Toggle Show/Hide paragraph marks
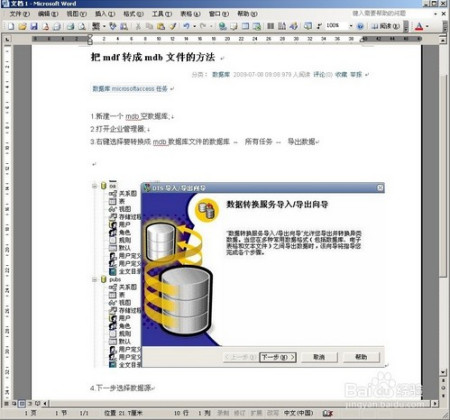The image size is (450, 420). (319, 26)
